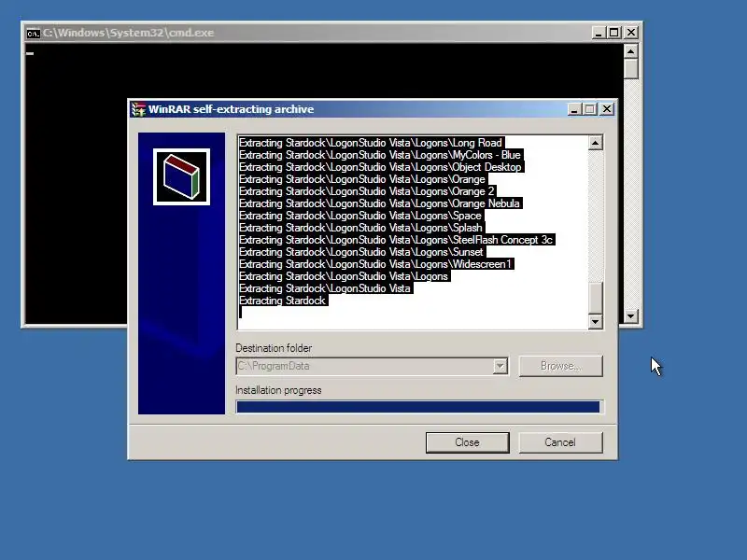Select line 'Extracting Stardock\LogonStudio Vista'
The width and height of the screenshot is (747, 560).
click(325, 288)
